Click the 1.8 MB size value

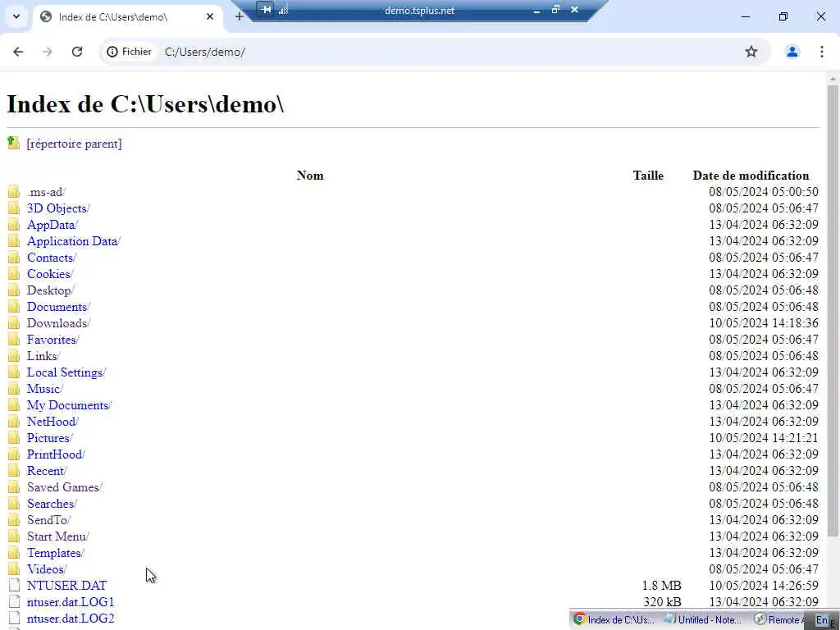(x=662, y=586)
